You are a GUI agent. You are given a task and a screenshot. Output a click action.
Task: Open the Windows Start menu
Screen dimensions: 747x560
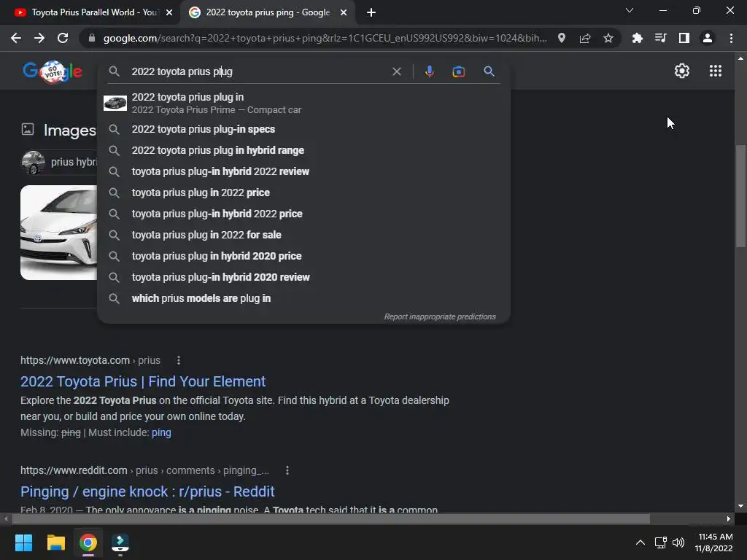coord(23,542)
